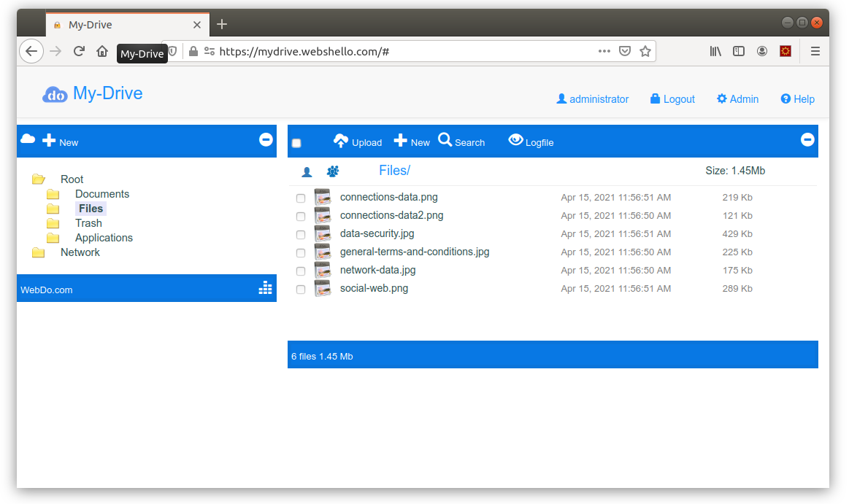Viewport: 849px width, 504px height.
Task: Click the group users icon beside Files/
Action: pos(333,171)
